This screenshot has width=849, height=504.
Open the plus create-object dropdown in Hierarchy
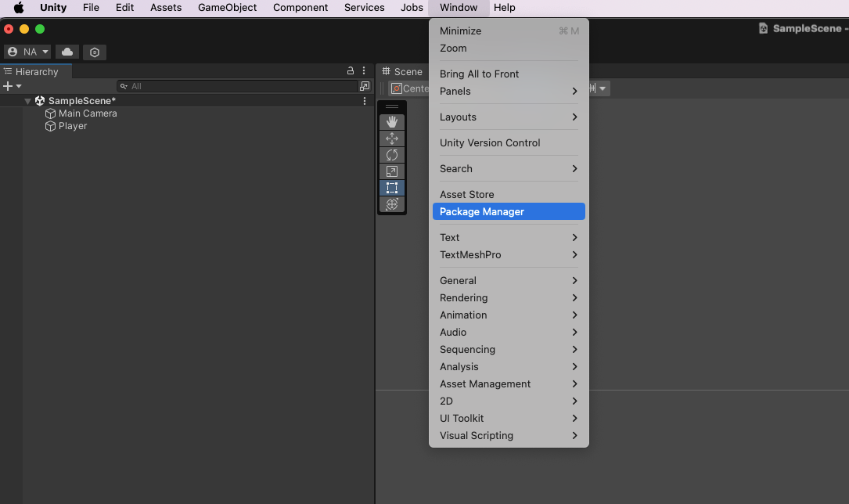click(x=12, y=86)
